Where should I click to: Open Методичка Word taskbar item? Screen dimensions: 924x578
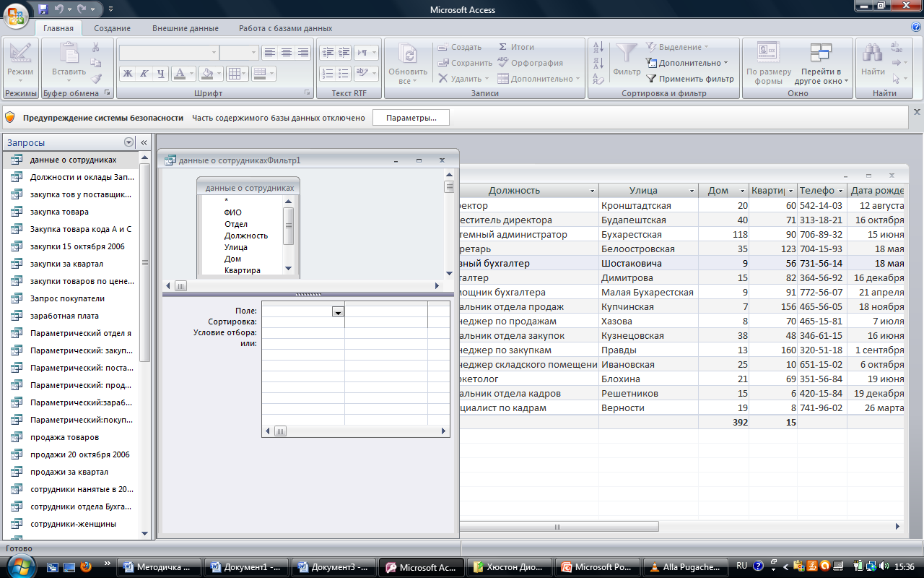click(x=159, y=567)
